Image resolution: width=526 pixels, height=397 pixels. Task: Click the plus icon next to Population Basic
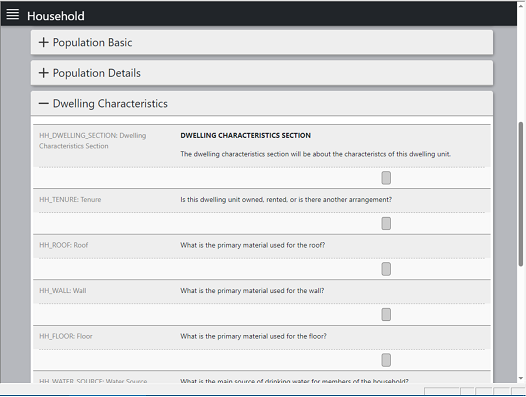tap(44, 42)
